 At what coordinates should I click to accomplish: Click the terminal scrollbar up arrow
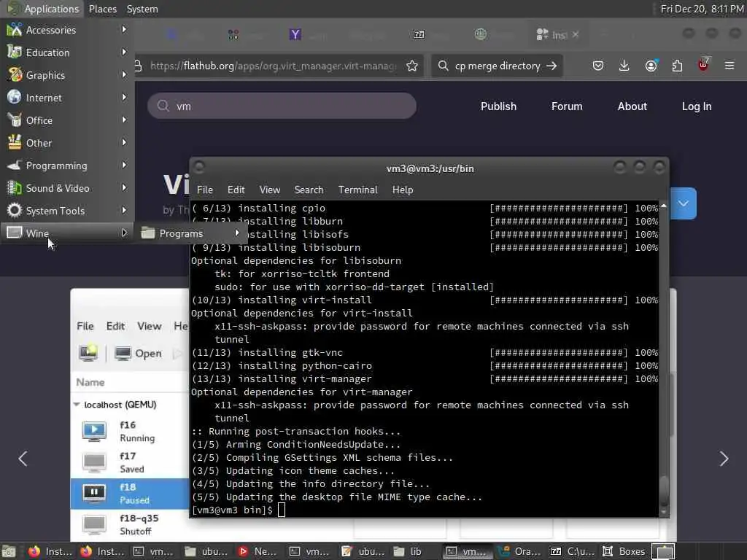click(664, 205)
